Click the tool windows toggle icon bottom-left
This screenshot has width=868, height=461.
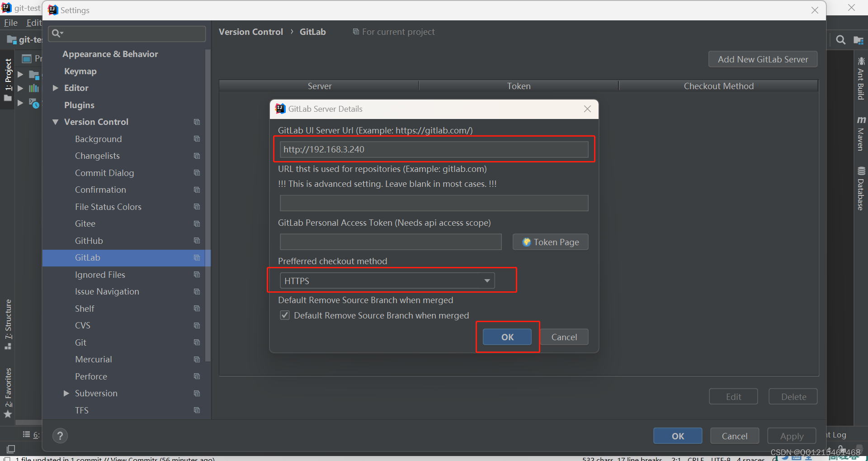(11, 449)
